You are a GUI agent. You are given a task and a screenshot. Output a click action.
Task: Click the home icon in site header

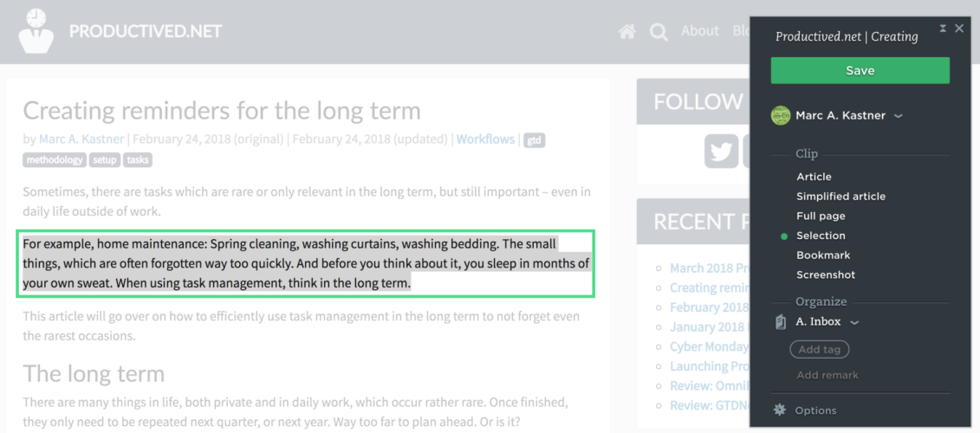pyautogui.click(x=626, y=31)
